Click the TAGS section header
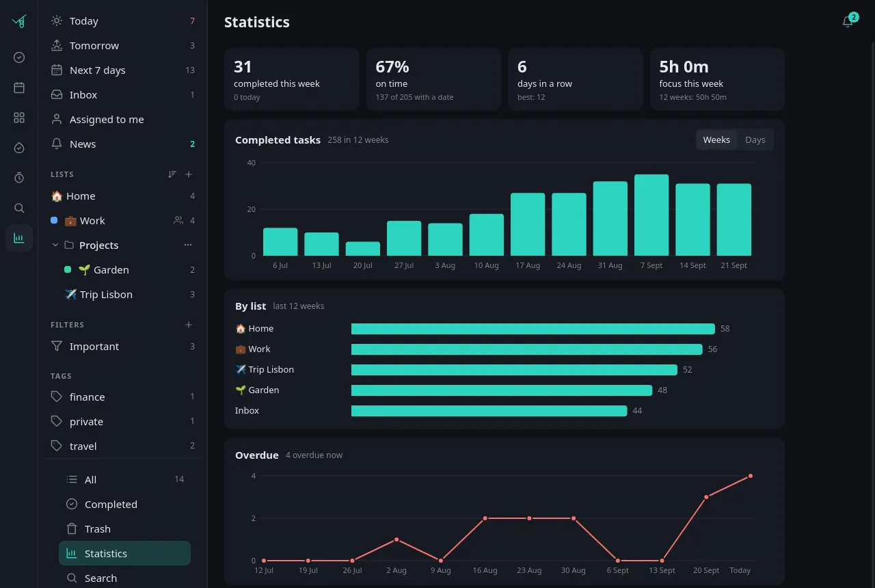This screenshot has width=875, height=588. pos(61,376)
